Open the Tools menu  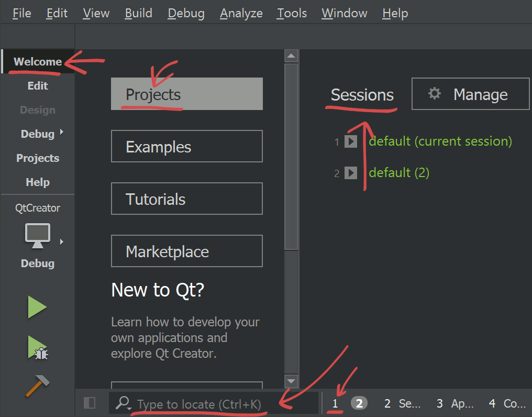click(292, 13)
